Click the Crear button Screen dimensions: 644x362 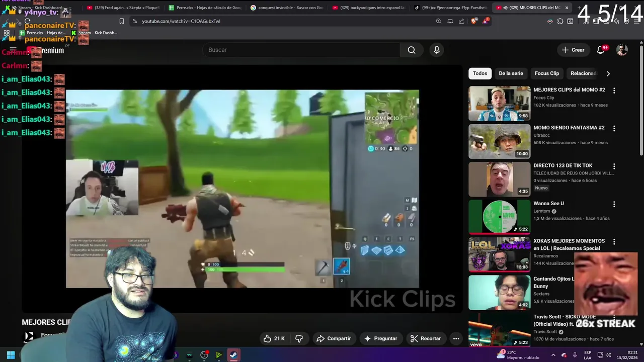[x=573, y=50]
